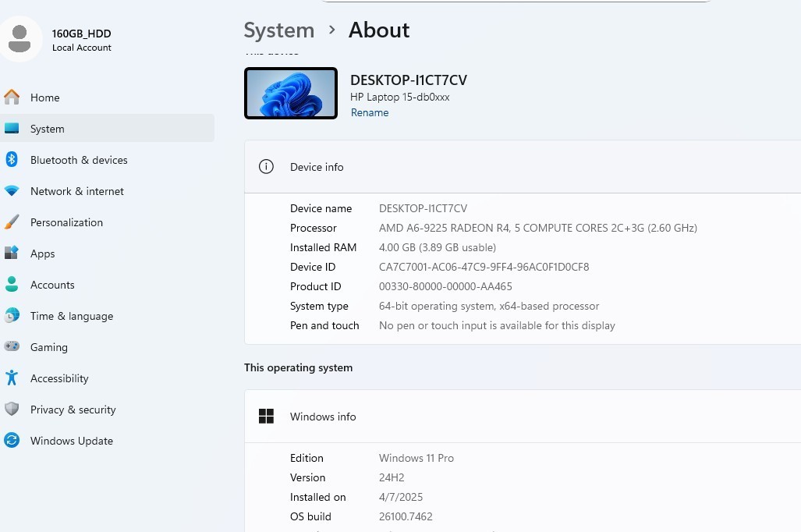Click the Privacy & security shield icon
The height and width of the screenshot is (532, 801).
click(x=12, y=409)
